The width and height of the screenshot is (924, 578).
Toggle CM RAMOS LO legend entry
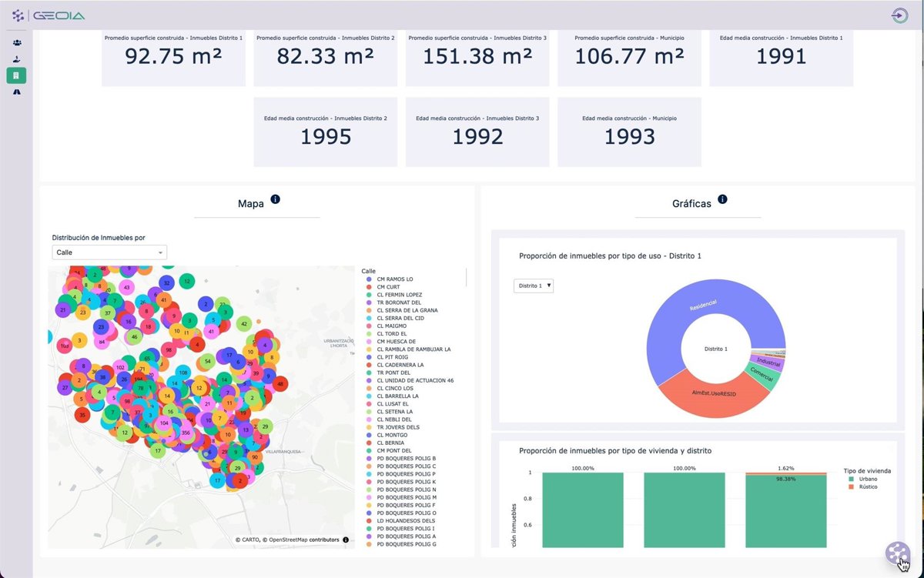click(394, 279)
